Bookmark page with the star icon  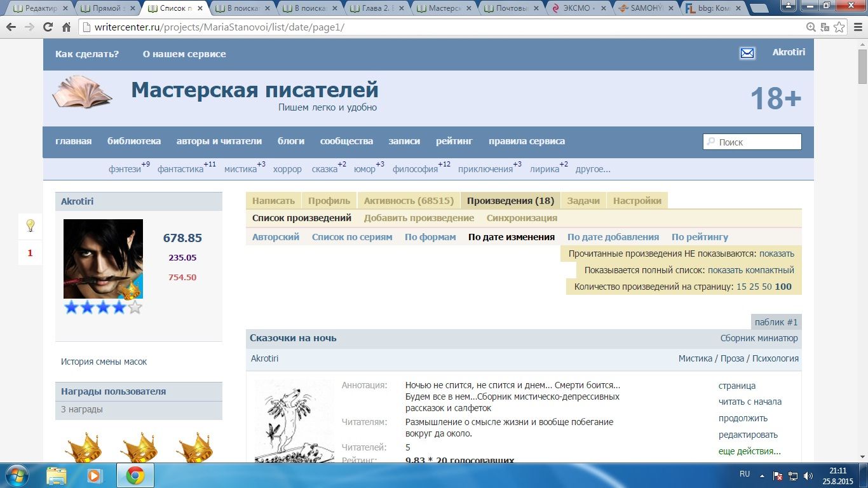point(839,27)
